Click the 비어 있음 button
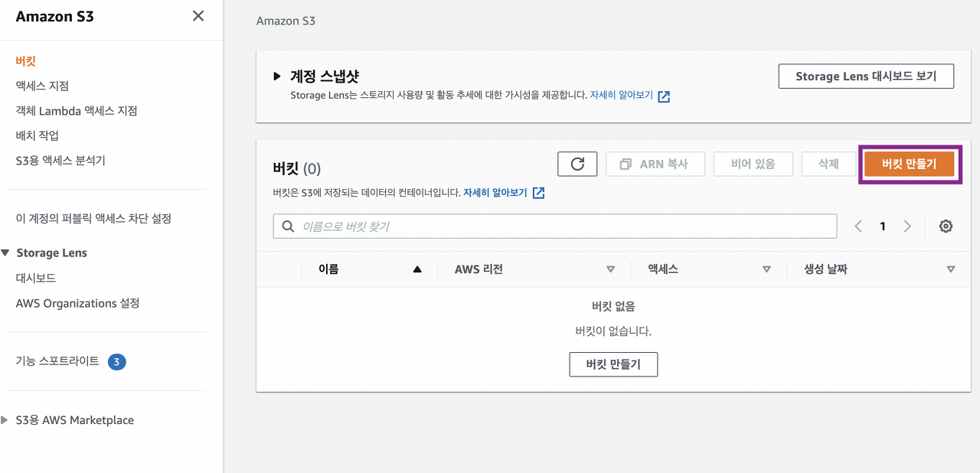This screenshot has width=980, height=473. click(753, 164)
